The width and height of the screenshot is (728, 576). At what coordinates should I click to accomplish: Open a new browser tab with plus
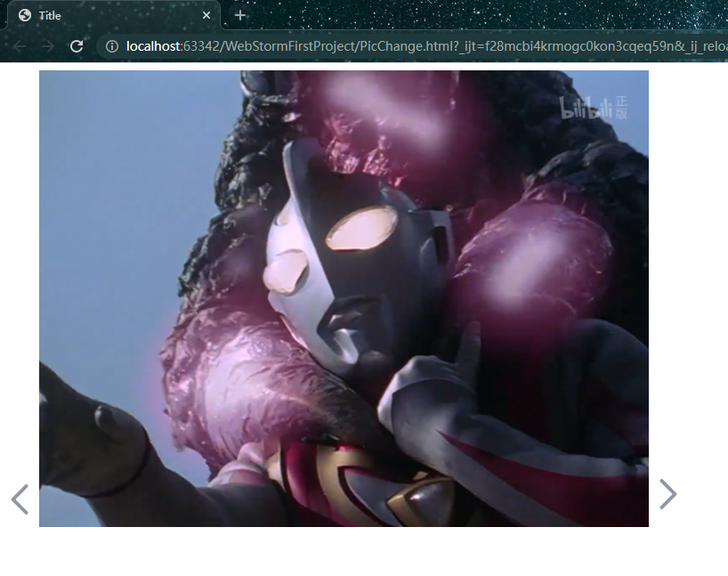(x=240, y=15)
